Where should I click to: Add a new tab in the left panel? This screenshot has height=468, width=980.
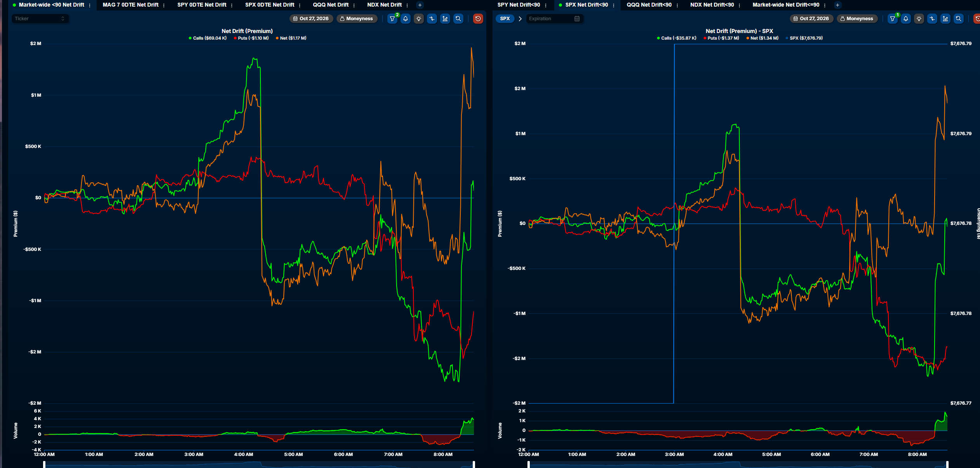[x=420, y=5]
